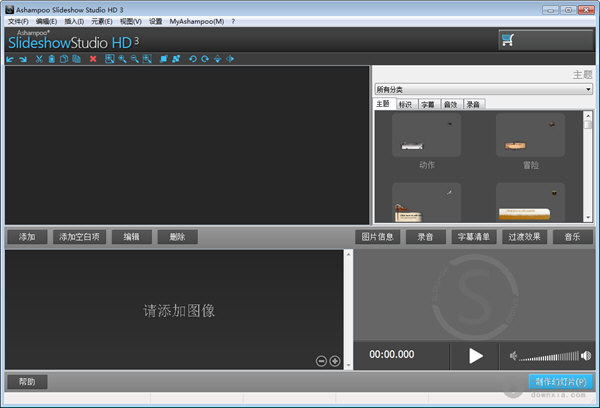Click the duplicate pages icon

pos(77,59)
